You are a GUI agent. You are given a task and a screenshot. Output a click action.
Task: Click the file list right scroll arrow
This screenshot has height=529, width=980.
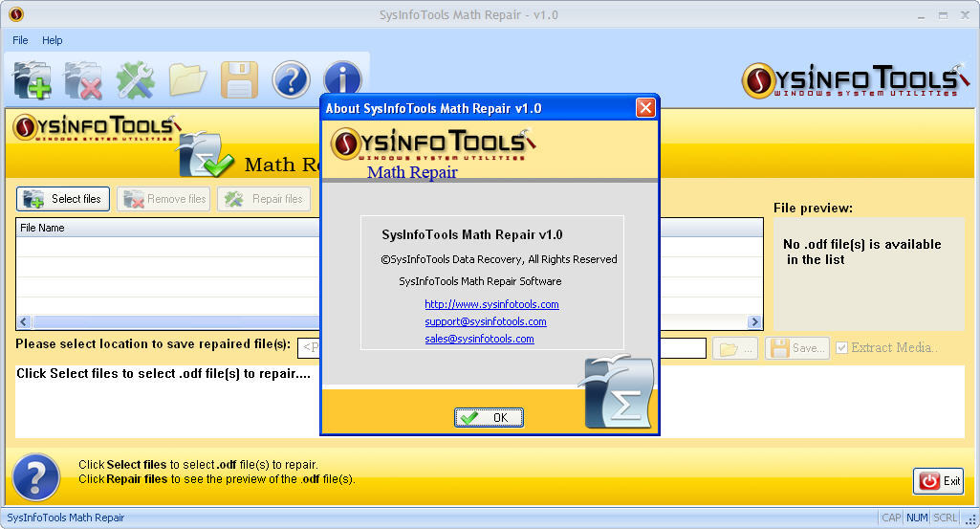click(755, 322)
